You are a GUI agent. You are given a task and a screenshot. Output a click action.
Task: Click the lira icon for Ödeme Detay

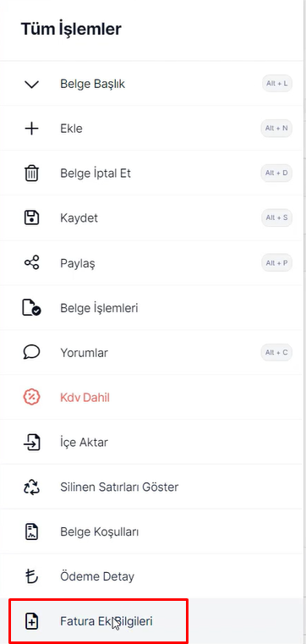pyautogui.click(x=31, y=576)
